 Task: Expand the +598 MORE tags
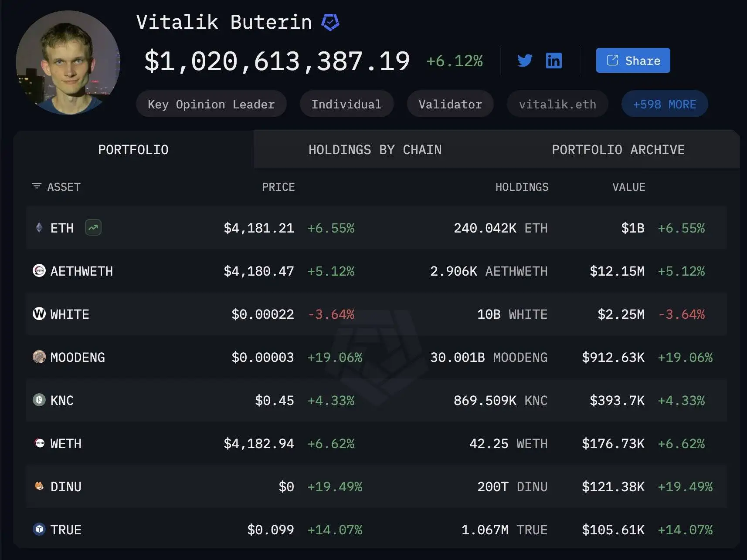(664, 104)
